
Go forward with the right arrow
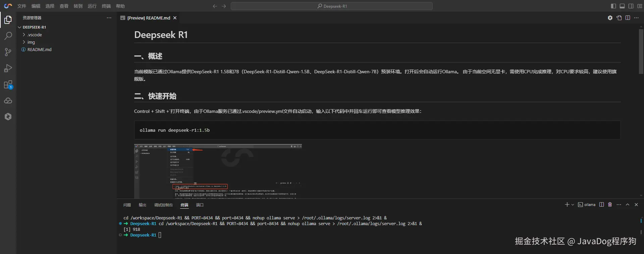[x=224, y=6]
